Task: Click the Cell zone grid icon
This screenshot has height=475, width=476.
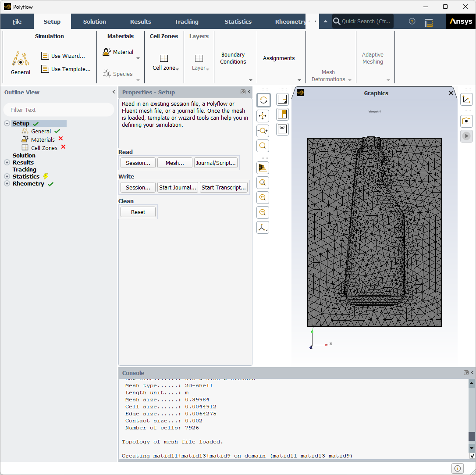Action: pyautogui.click(x=164, y=58)
